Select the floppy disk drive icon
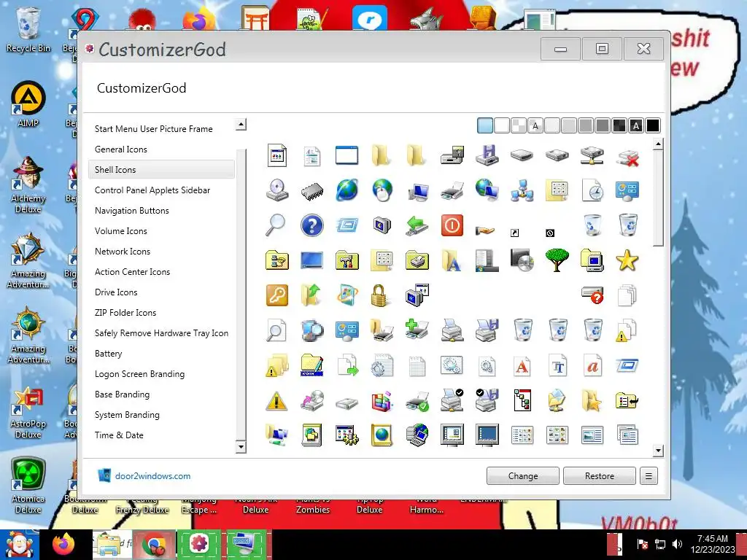Viewport: 747px width, 560px height. pos(487,155)
